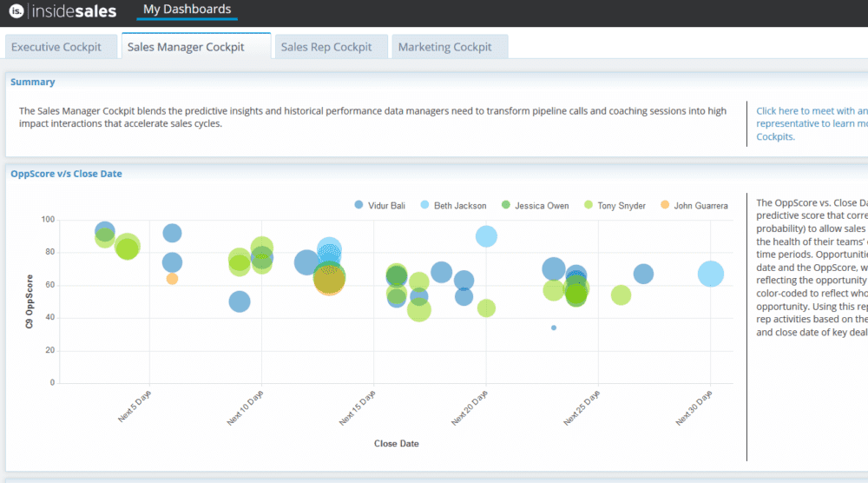The height and width of the screenshot is (483, 868).
Task: Toggle Vidur Bali series in legend
Action: tap(383, 206)
